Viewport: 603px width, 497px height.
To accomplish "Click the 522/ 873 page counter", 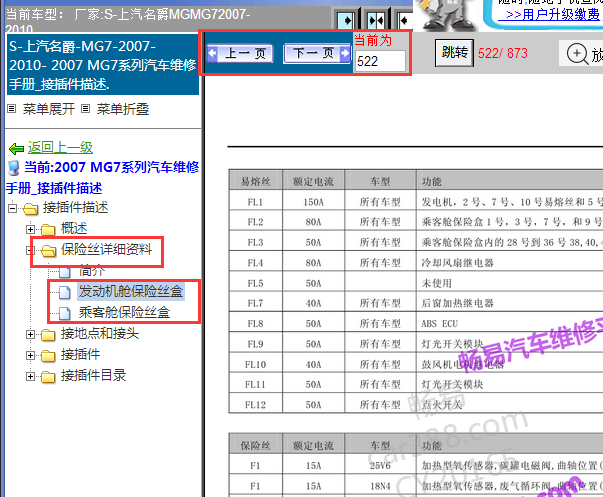I will point(503,53).
